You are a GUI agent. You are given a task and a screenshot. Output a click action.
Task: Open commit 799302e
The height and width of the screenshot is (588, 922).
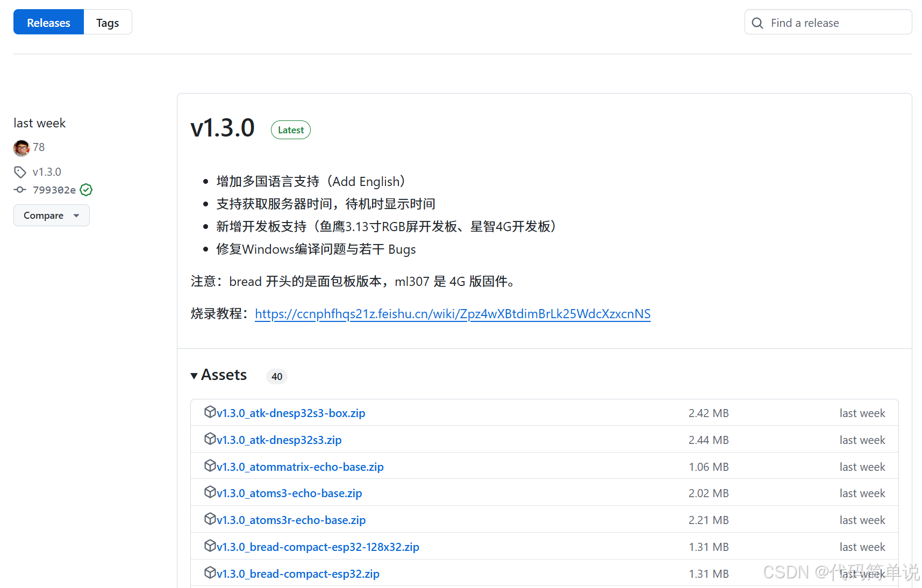click(x=54, y=190)
